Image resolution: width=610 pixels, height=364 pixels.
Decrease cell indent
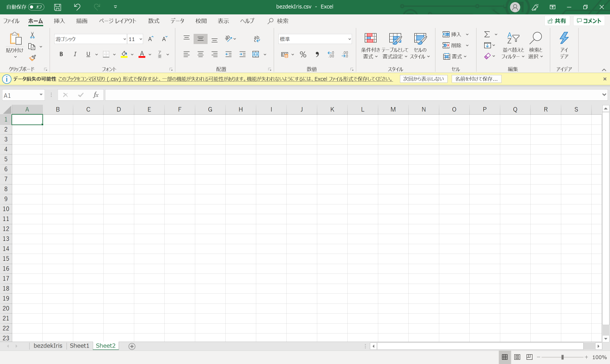coord(228,54)
